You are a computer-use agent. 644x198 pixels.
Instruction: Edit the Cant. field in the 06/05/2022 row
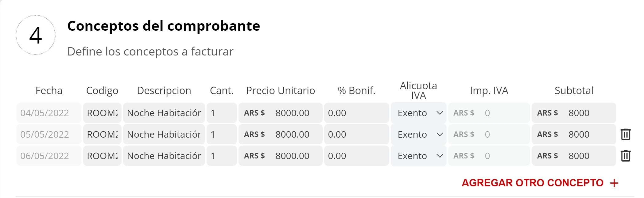pos(221,156)
